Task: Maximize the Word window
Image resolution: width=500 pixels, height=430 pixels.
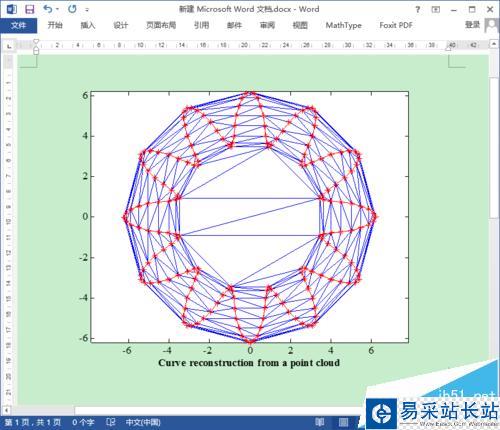Action: 472,9
